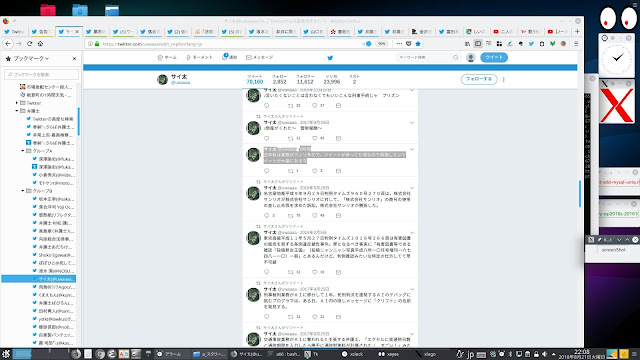Retweet the highlighted tweet via retweet icon
The width and height of the screenshot is (640, 360).
[291, 171]
